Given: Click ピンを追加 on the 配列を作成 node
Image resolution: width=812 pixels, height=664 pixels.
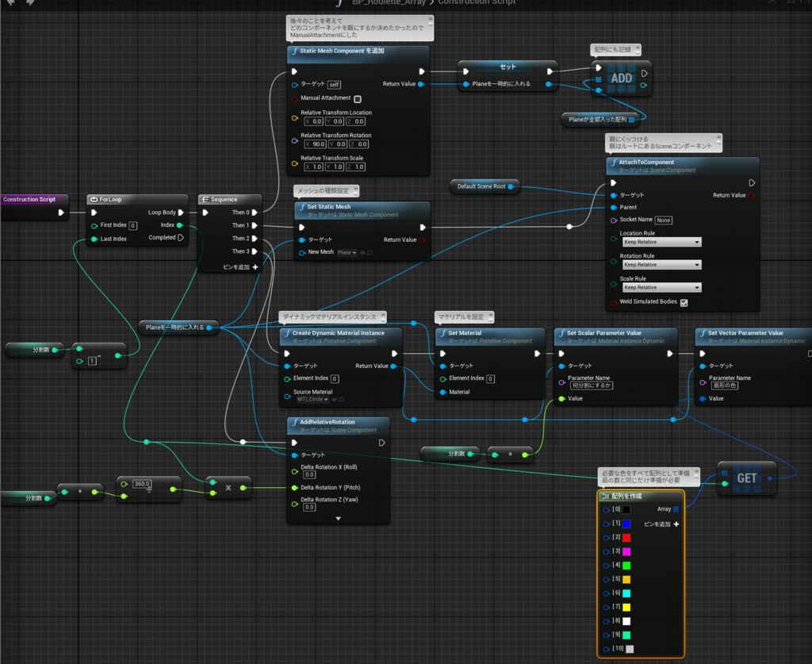Looking at the screenshot, I should (x=661, y=524).
